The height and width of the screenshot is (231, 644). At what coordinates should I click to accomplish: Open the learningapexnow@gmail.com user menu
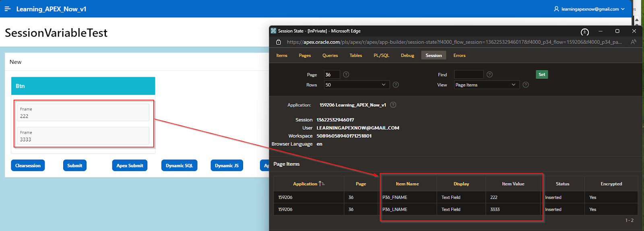[590, 9]
